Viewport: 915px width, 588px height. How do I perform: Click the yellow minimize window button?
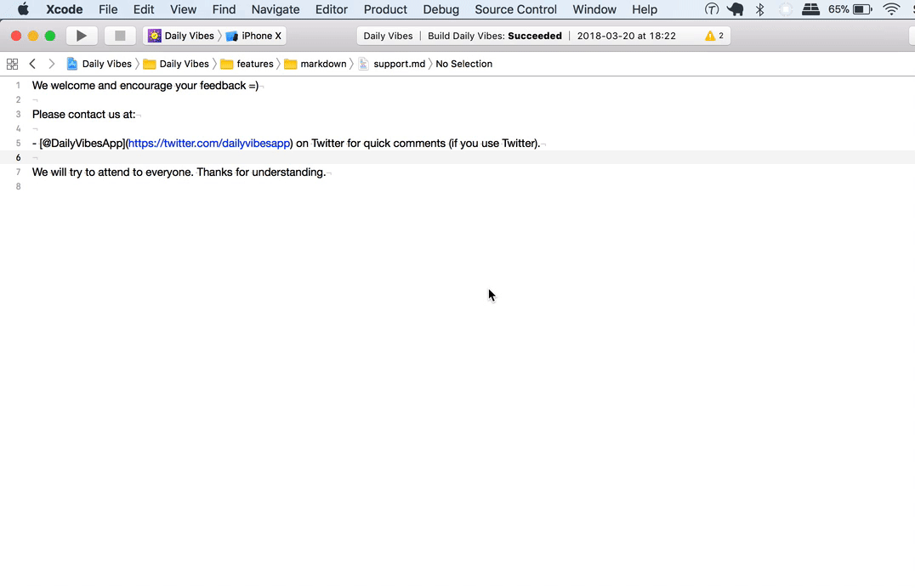click(33, 36)
